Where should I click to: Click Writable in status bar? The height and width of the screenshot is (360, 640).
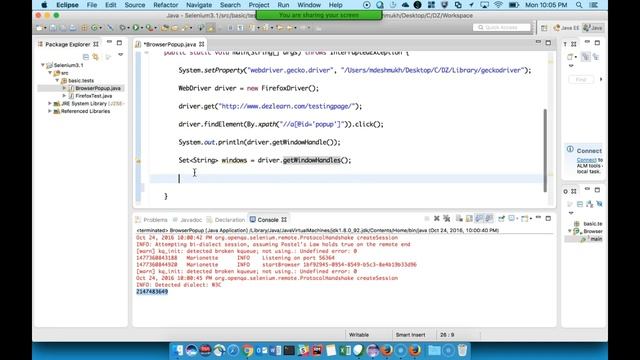359,335
